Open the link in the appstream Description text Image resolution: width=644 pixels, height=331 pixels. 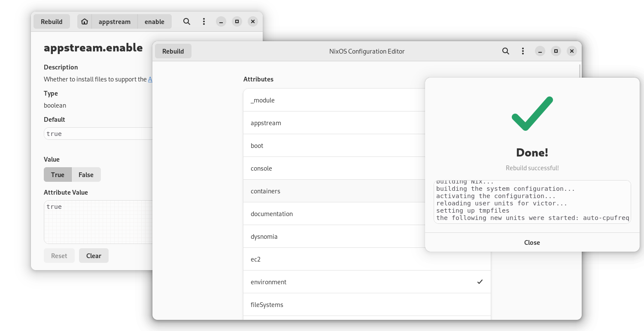pos(150,79)
